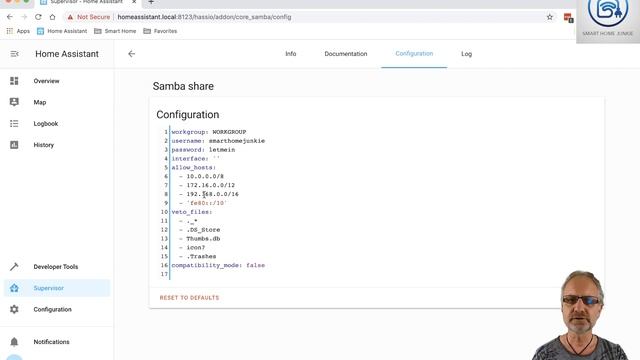Select the Configuration tab
Image resolution: width=640 pixels, height=360 pixels.
[414, 54]
